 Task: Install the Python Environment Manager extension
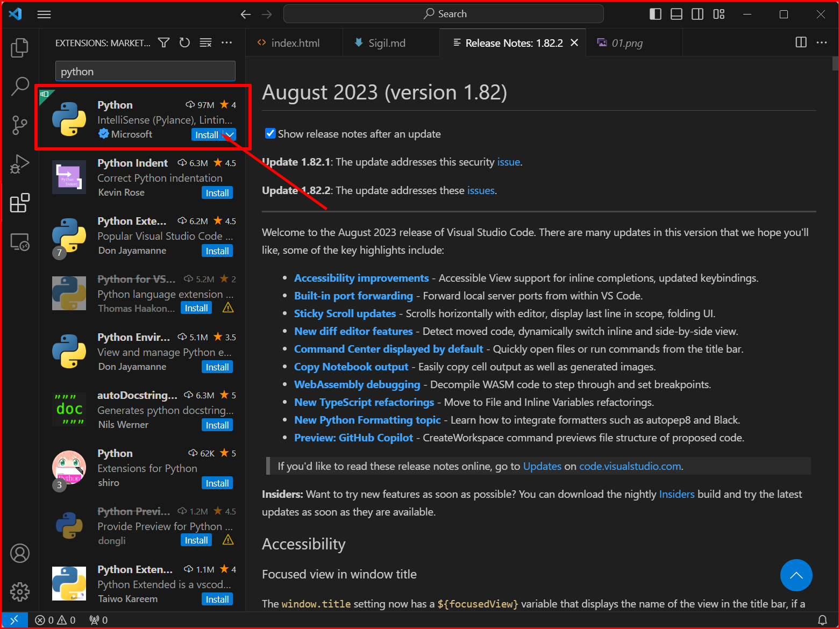[x=217, y=367]
